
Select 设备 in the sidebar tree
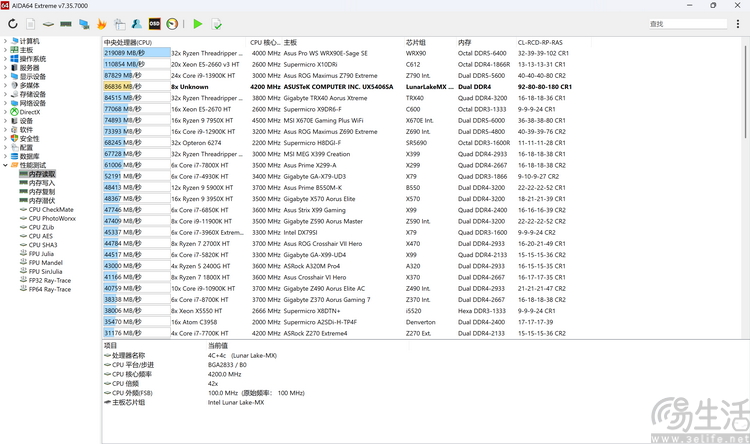26,121
